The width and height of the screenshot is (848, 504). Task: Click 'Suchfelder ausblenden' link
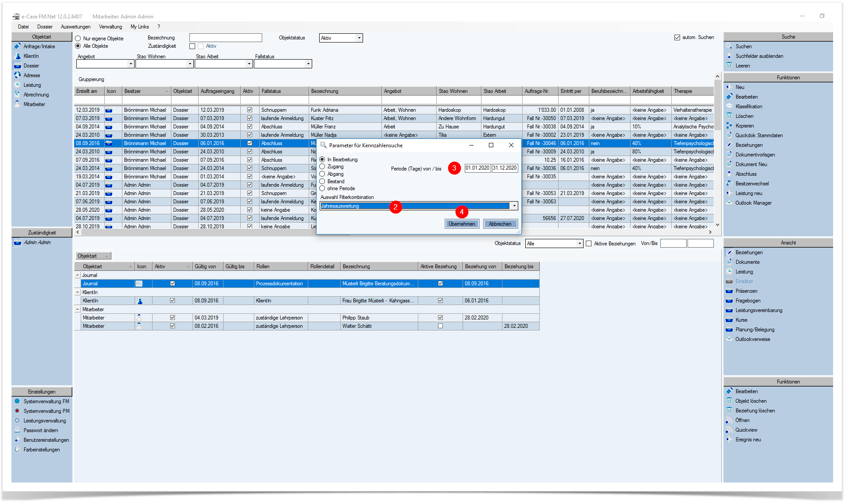pyautogui.click(x=759, y=56)
